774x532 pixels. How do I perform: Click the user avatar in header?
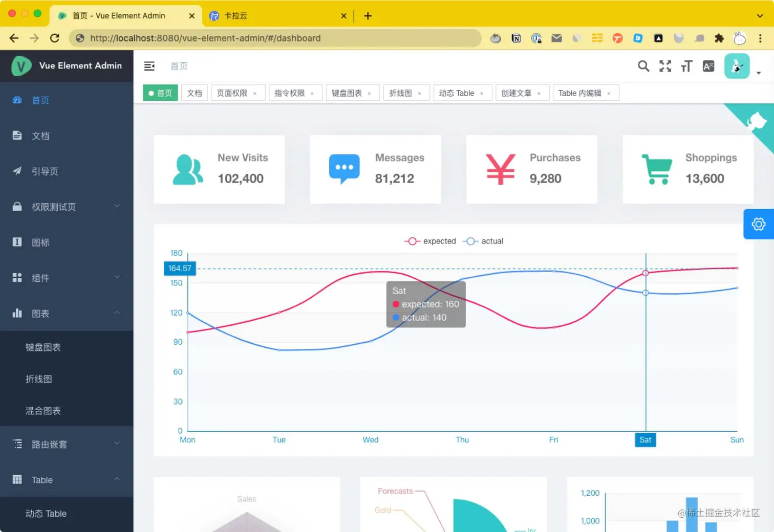click(737, 66)
